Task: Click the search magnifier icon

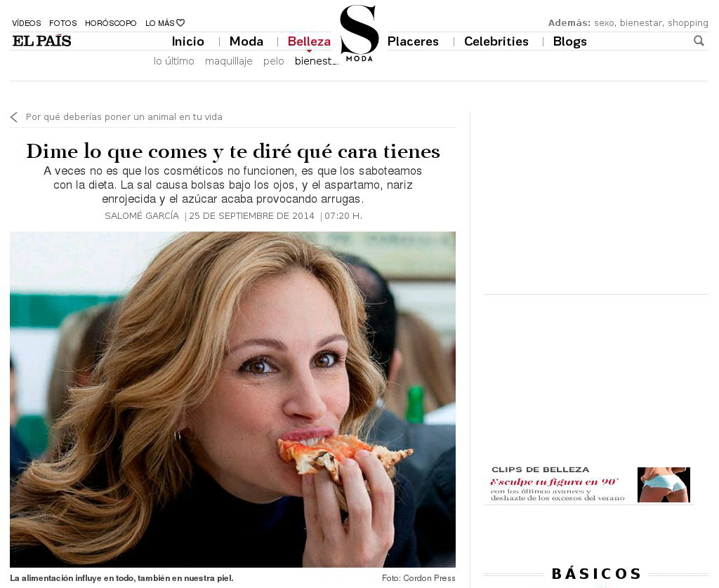Action: coord(699,41)
